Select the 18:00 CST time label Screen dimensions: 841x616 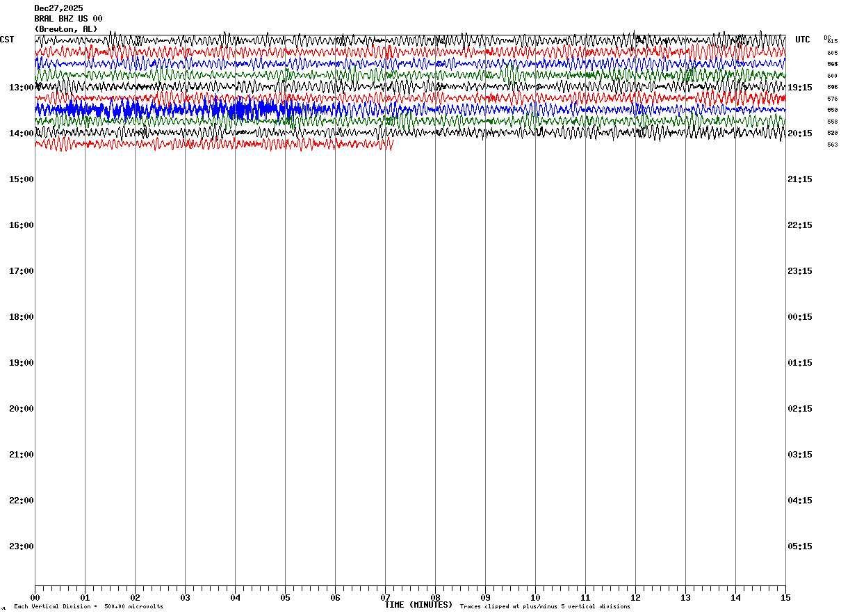click(x=22, y=317)
